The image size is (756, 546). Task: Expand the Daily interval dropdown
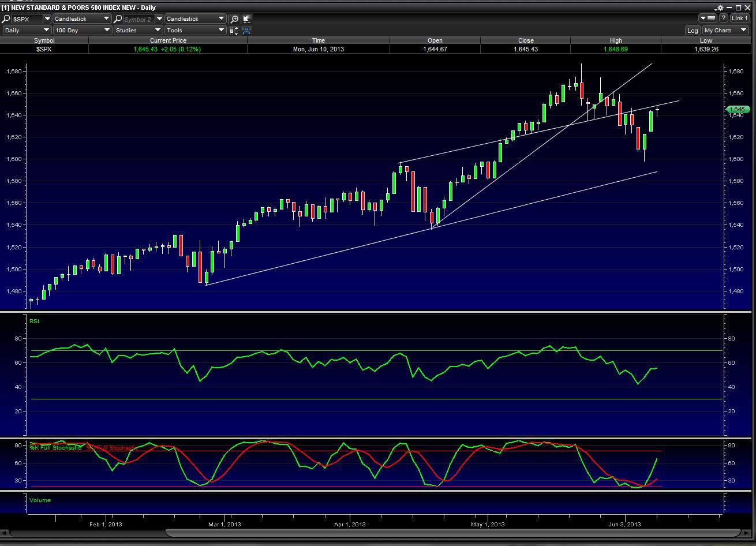[27, 31]
